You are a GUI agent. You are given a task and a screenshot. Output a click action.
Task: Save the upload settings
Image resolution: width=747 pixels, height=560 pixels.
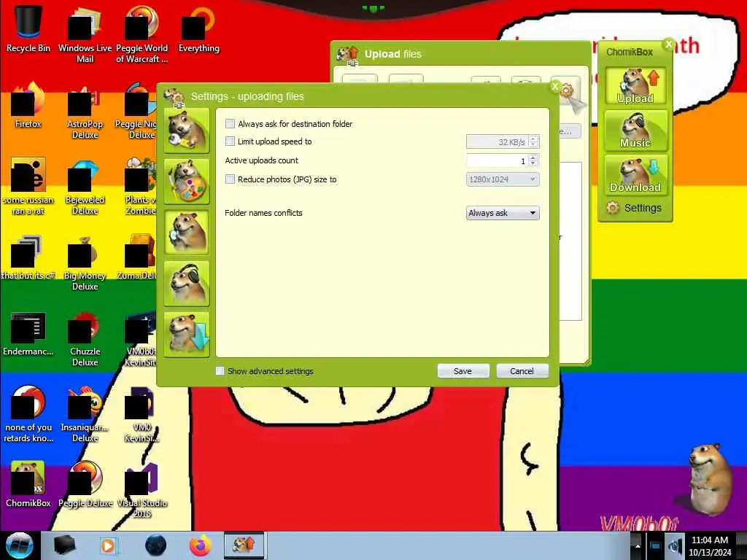[x=463, y=371]
